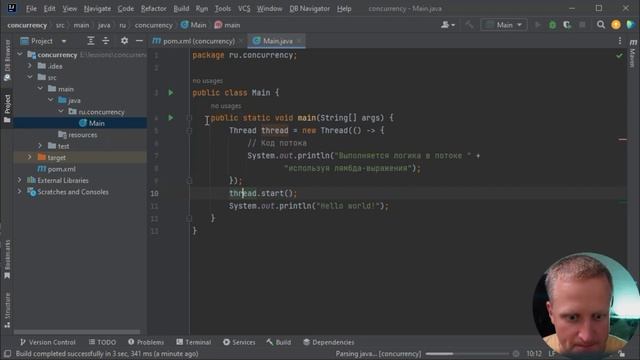Collapse the src folder
640x360 pixels.
[30, 77]
